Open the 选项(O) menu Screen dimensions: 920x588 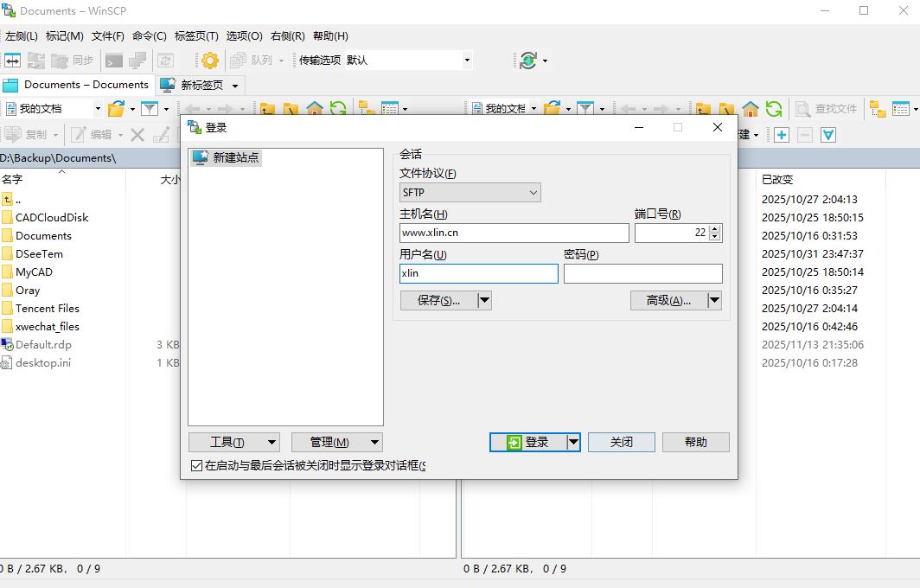pyautogui.click(x=244, y=36)
